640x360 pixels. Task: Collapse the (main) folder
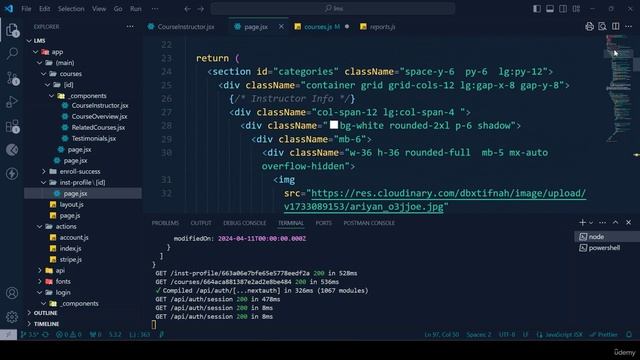point(40,63)
